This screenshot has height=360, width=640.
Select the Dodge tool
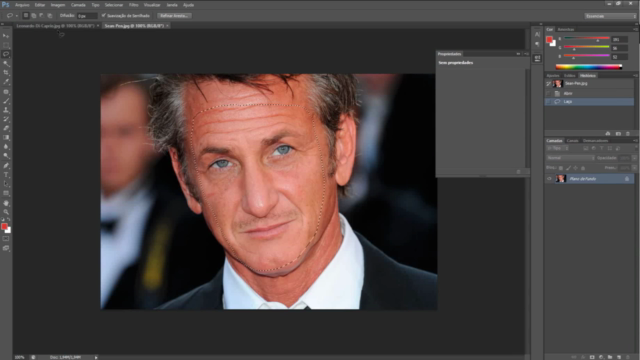[6, 156]
